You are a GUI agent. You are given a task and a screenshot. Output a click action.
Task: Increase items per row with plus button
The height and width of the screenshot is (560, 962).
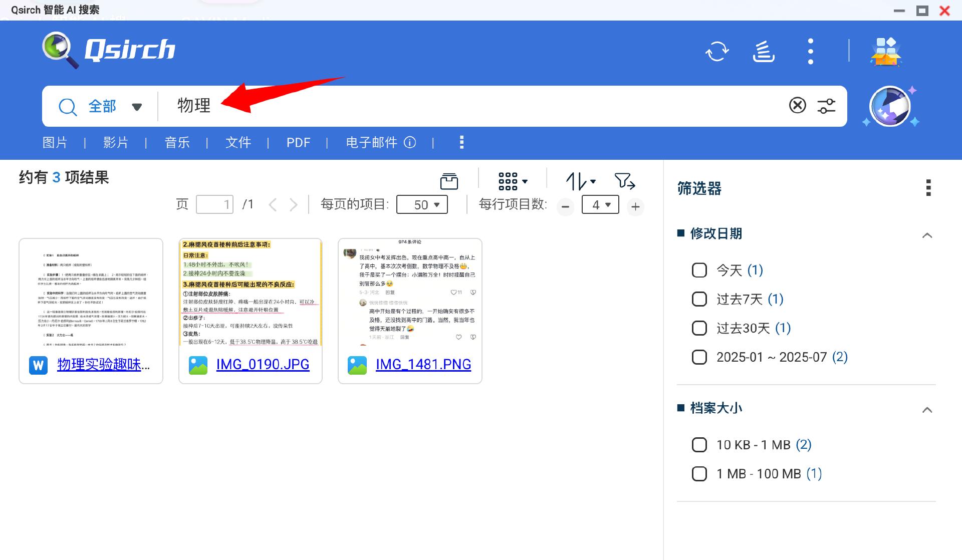pos(635,206)
